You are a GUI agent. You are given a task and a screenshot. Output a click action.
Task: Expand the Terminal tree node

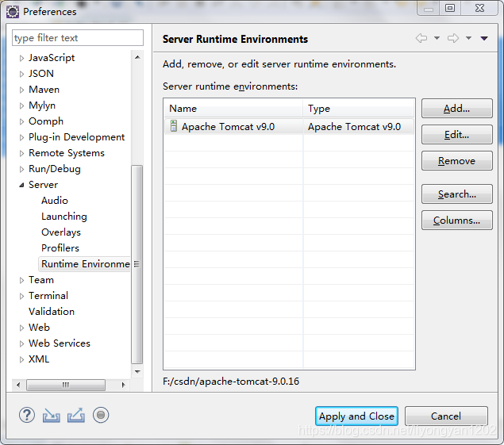pos(21,296)
